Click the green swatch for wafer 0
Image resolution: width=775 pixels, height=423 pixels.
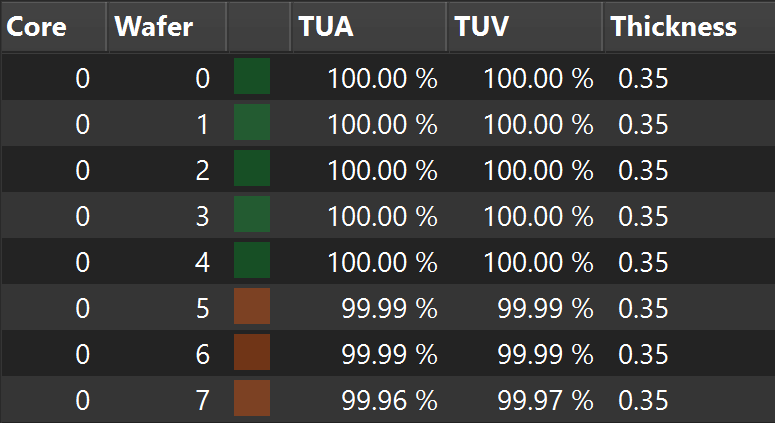coord(252,76)
